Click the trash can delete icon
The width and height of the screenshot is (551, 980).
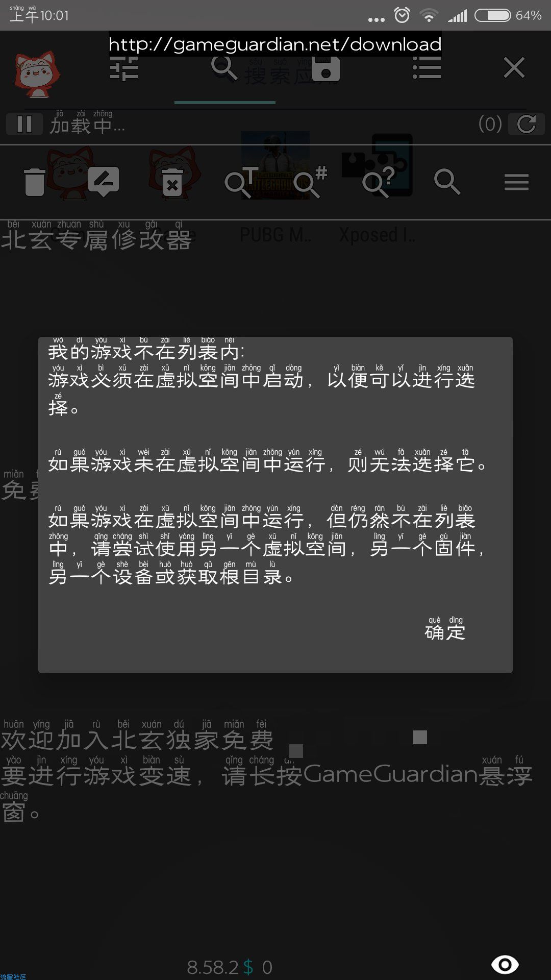(x=35, y=182)
